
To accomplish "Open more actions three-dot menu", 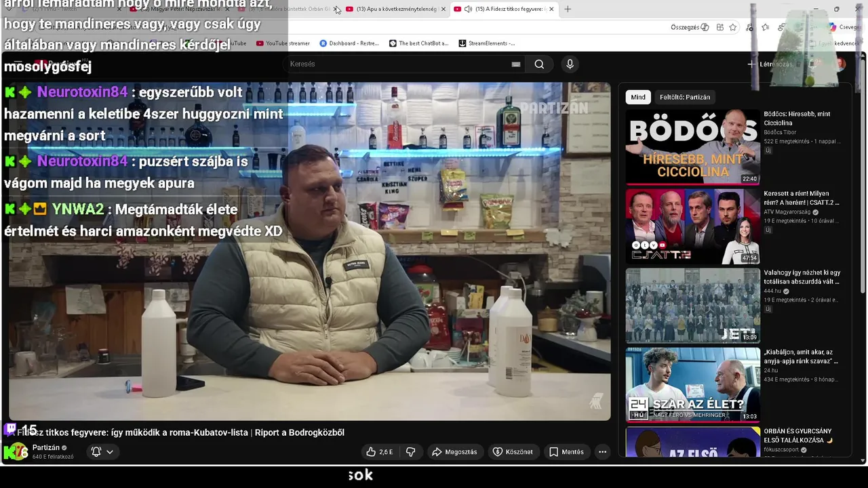I will [x=602, y=452].
